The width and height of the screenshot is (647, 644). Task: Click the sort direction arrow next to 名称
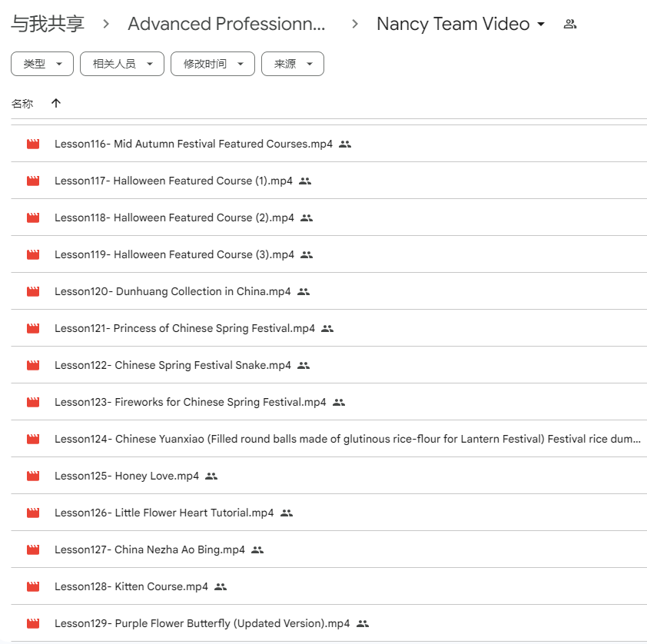[x=56, y=103]
